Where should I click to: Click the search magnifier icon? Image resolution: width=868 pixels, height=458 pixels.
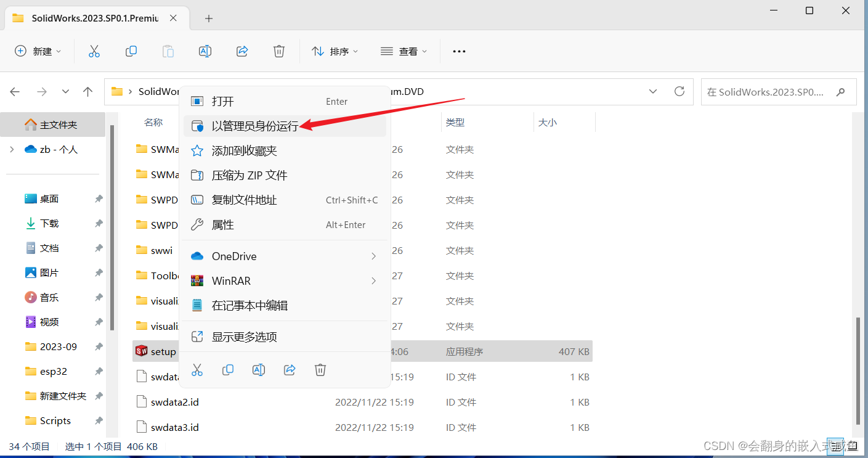click(x=841, y=92)
